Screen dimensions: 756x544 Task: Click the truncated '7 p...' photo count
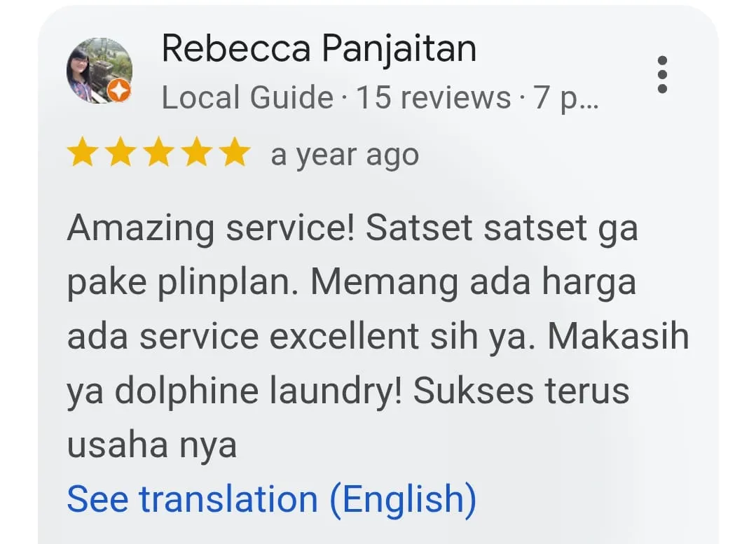pos(565,98)
